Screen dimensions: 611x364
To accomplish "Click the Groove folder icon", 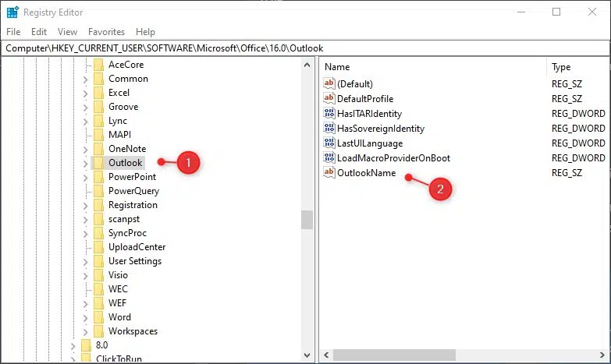I will tap(98, 107).
